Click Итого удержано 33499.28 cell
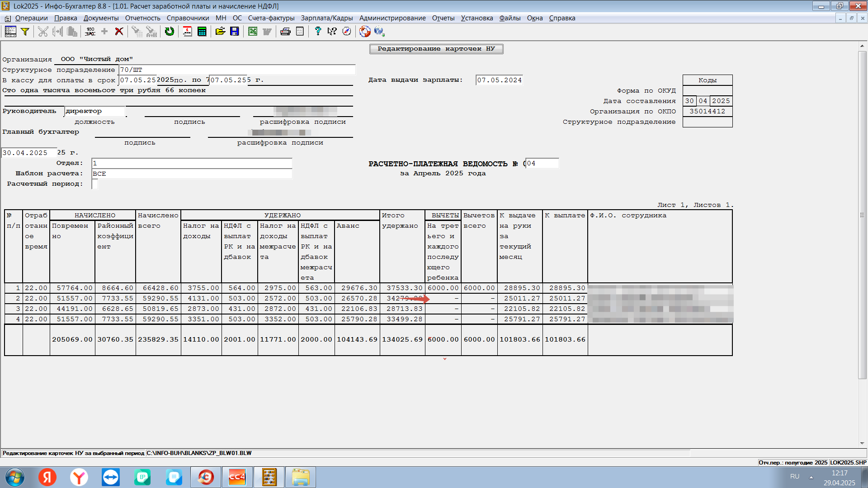 (x=402, y=319)
